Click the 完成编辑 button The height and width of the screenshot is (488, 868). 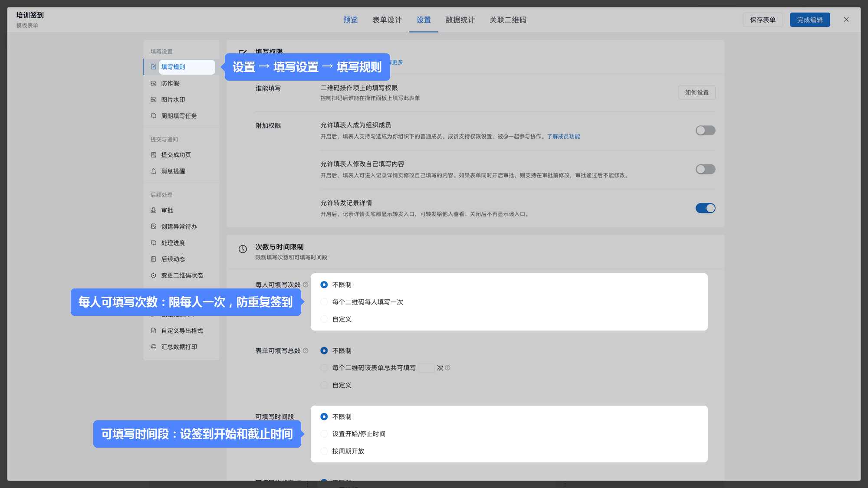click(810, 20)
